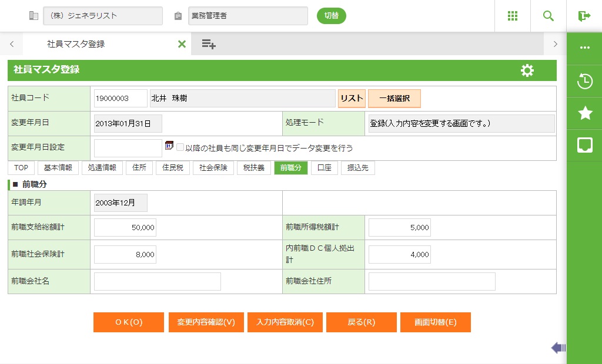The height and width of the screenshot is (364, 602).
Task: Click the 前職会社名 input field
Action: (x=157, y=281)
